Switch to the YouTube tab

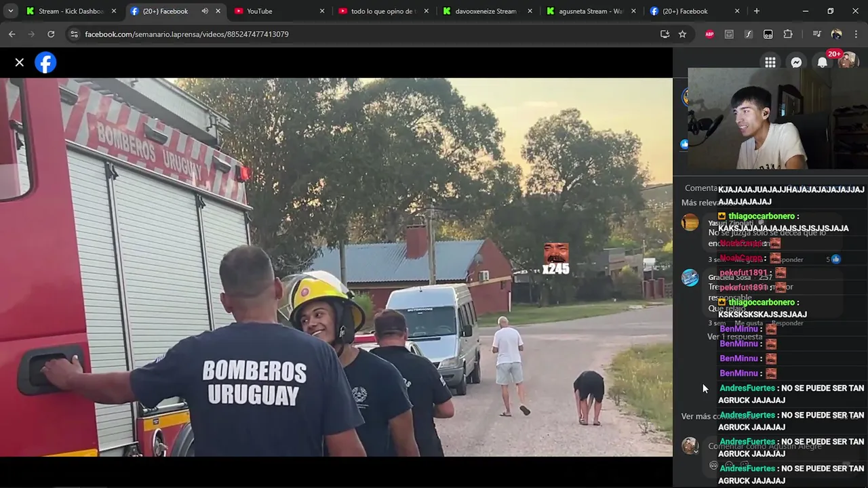tap(279, 11)
